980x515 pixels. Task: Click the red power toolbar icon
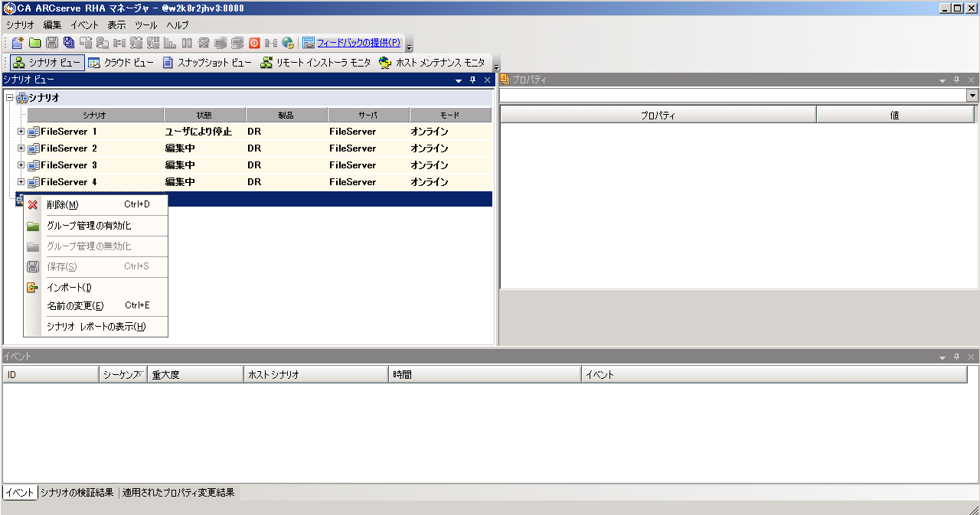254,43
